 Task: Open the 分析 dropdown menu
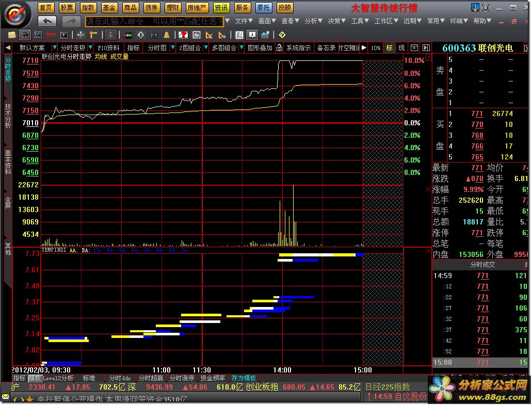tap(313, 21)
